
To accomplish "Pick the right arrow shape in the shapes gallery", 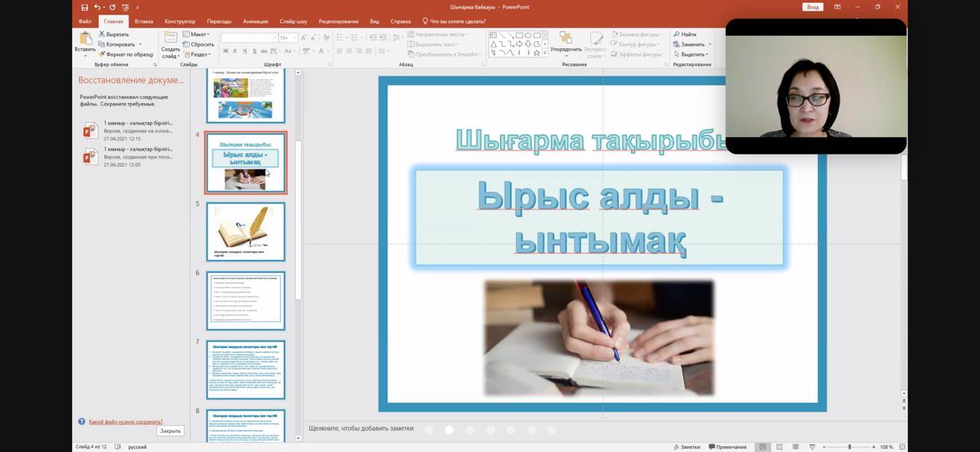I will tap(519, 44).
